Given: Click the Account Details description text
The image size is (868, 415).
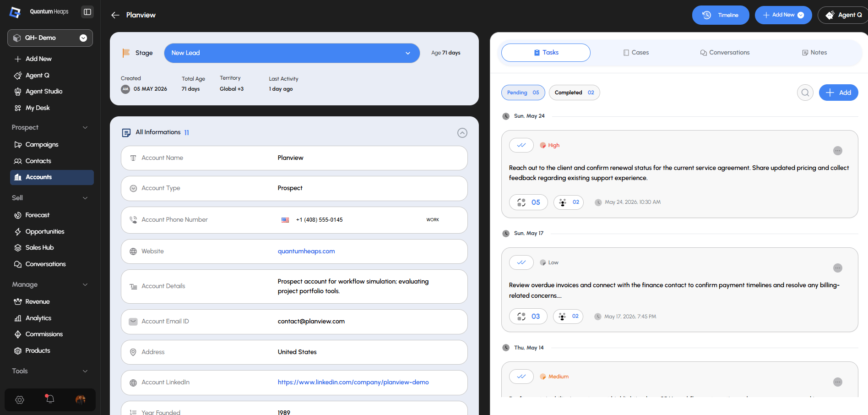Looking at the screenshot, I should point(353,286).
